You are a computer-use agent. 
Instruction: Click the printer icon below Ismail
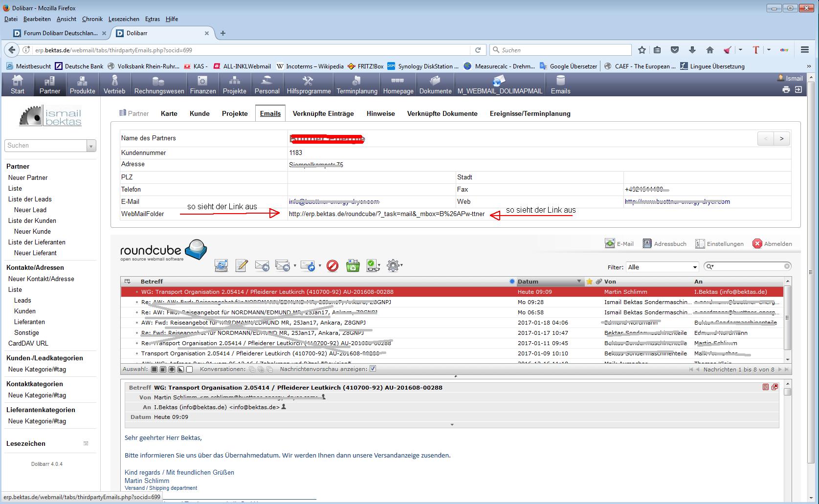pyautogui.click(x=786, y=89)
